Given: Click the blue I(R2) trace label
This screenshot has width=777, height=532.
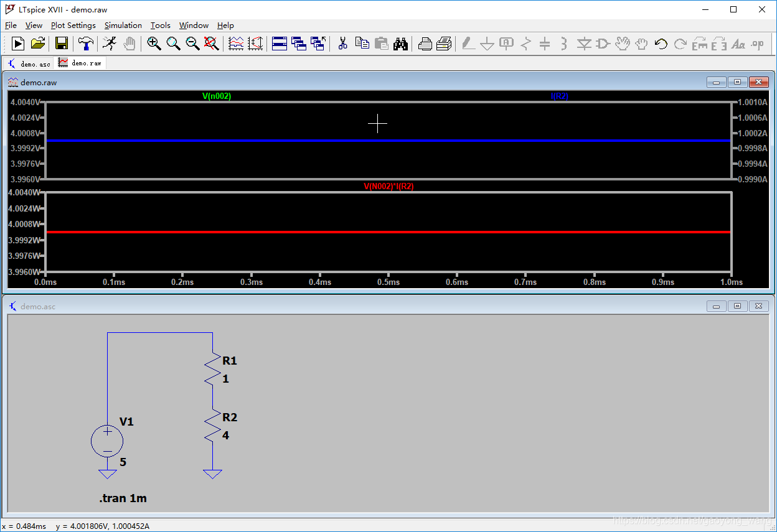Looking at the screenshot, I should coord(560,96).
